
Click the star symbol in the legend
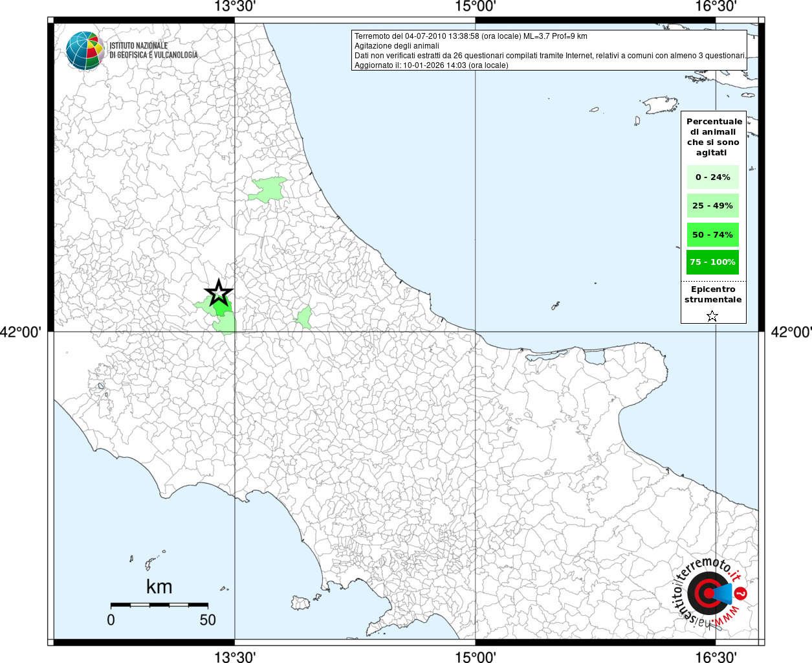click(x=712, y=316)
